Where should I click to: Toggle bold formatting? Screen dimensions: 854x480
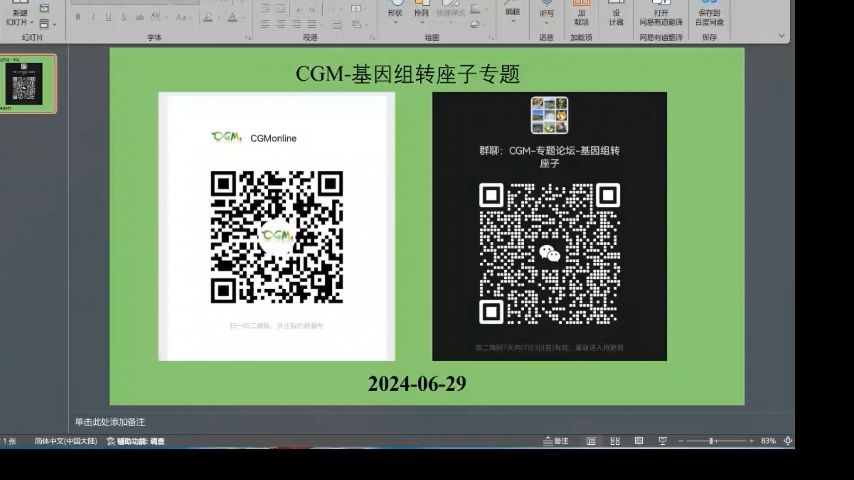pyautogui.click(x=78, y=17)
